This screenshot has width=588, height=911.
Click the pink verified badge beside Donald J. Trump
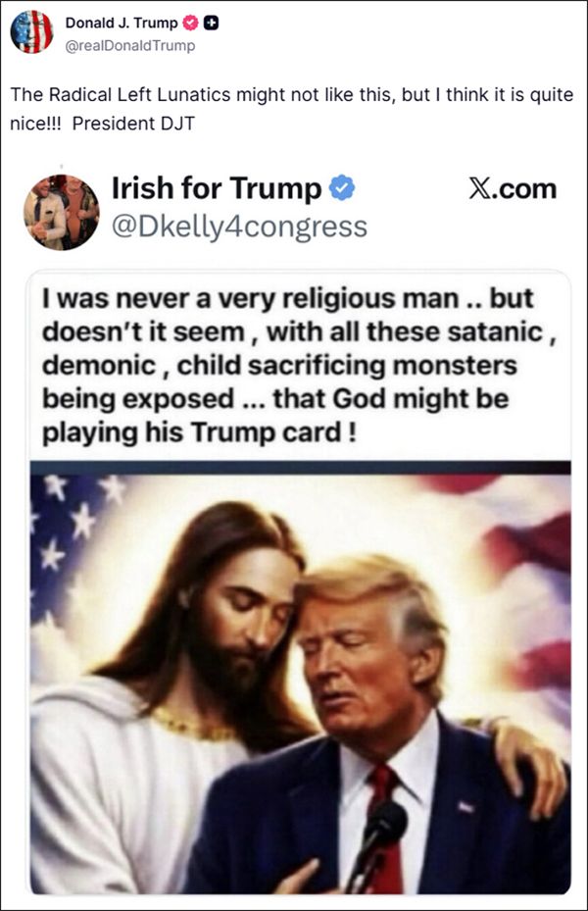(x=190, y=23)
